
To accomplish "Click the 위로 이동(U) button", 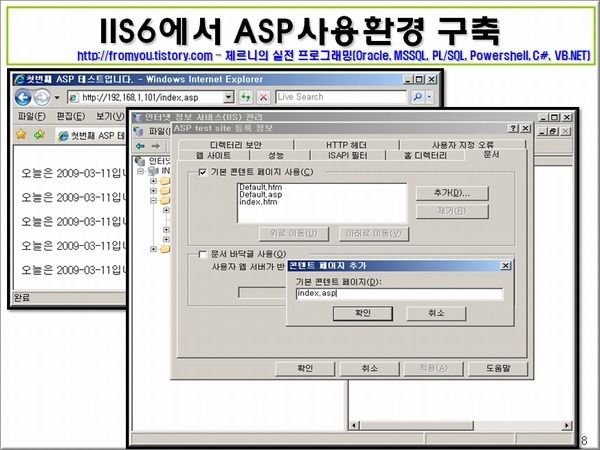I will click(x=293, y=233).
